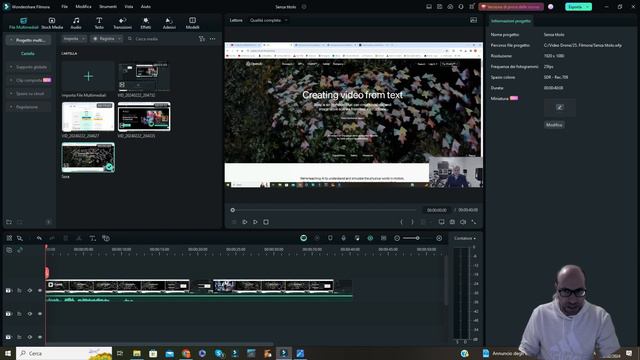Open the File menu
The width and height of the screenshot is (640, 360).
64,7
